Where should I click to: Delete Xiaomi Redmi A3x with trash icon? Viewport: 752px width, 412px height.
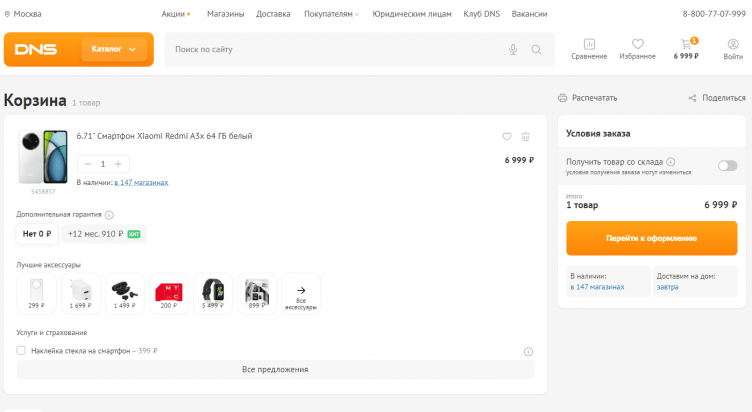[526, 137]
